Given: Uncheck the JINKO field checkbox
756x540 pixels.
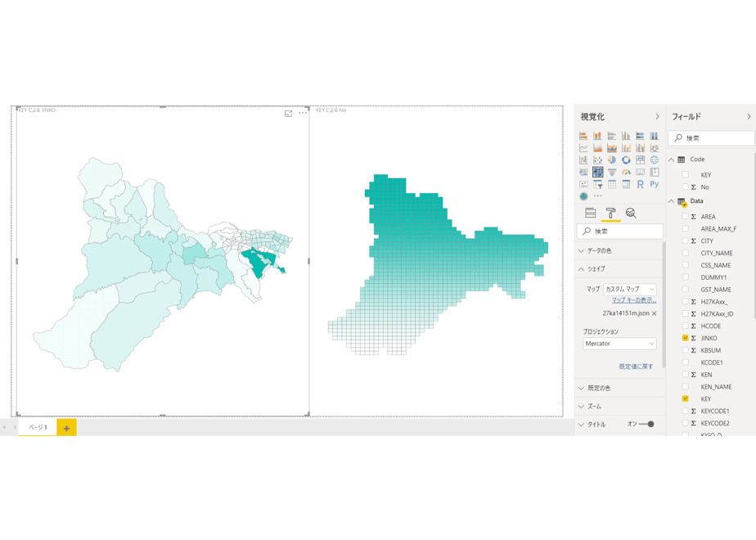Looking at the screenshot, I should [x=685, y=338].
